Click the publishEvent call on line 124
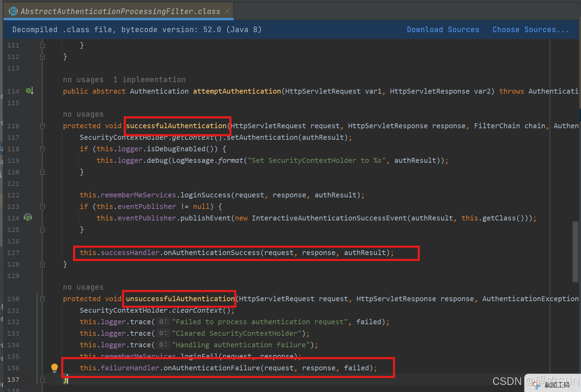 (x=205, y=218)
